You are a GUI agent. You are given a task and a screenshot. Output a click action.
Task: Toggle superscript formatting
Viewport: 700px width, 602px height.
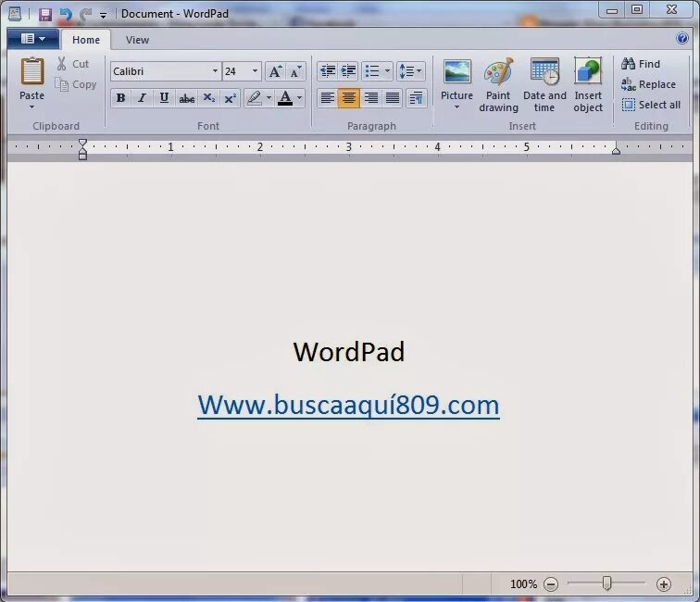click(x=230, y=98)
